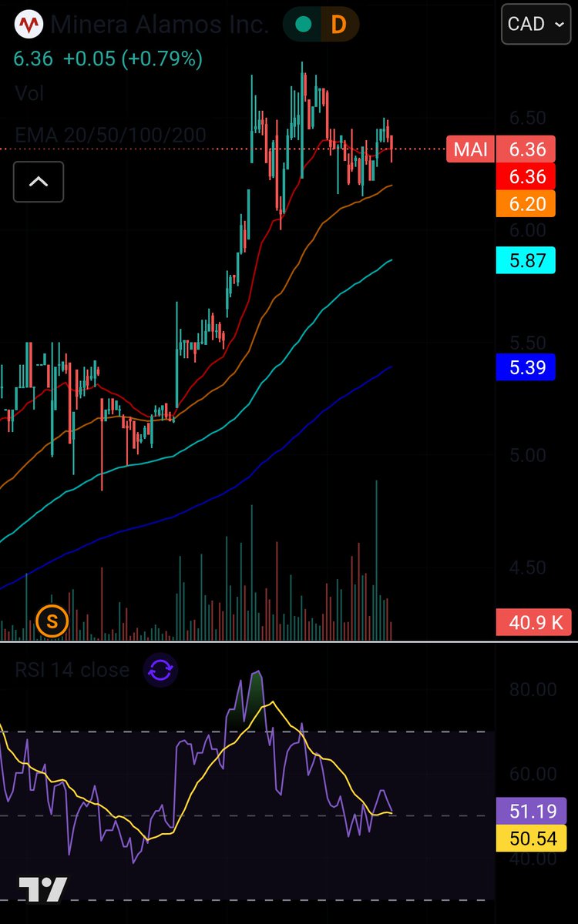
Task: Tap the blue 5.39 EMA price tag
Action: 526,368
